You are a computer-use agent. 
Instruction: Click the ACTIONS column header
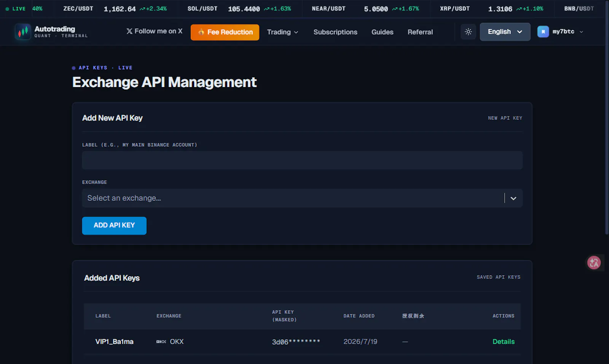pos(503,316)
